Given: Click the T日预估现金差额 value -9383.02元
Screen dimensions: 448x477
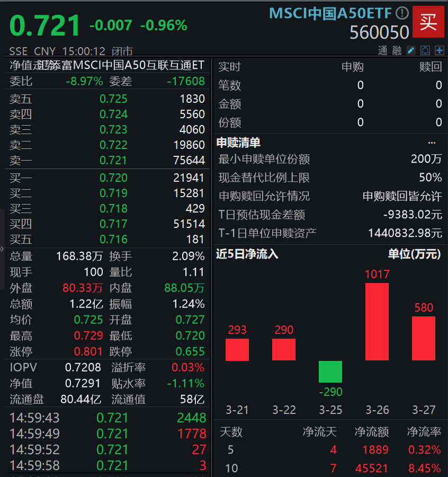Looking at the screenshot, I should [x=413, y=215].
